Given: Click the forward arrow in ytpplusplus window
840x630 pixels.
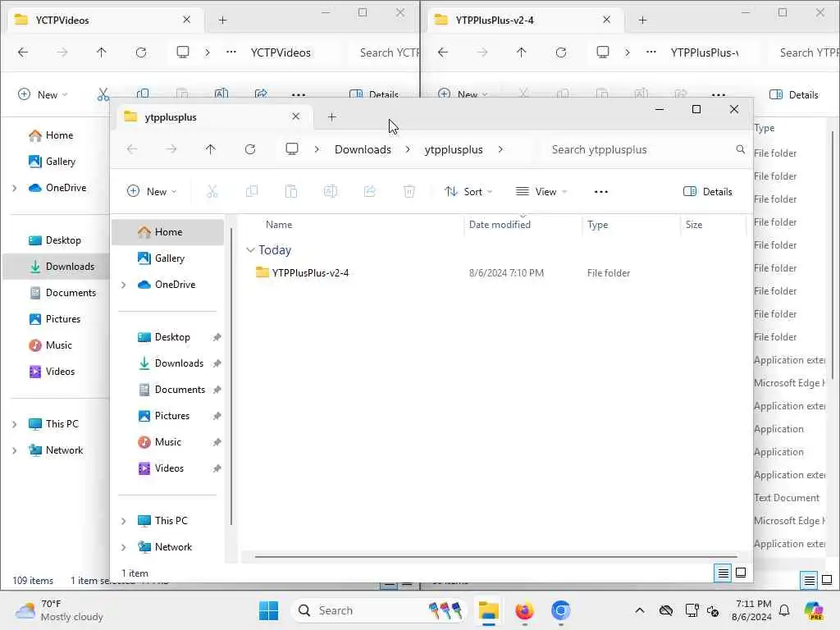Looking at the screenshot, I should 171,149.
